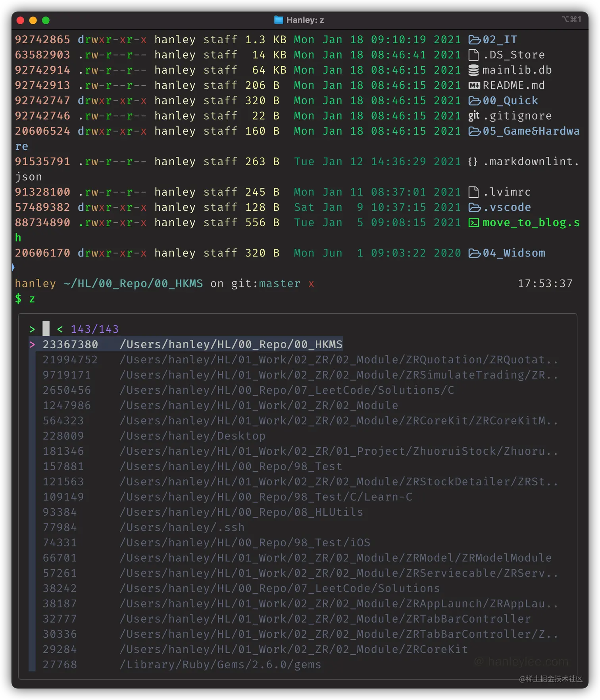The height and width of the screenshot is (700, 600).
Task: Select the /Users/hanley/.ssh entry
Action: [x=144, y=527]
